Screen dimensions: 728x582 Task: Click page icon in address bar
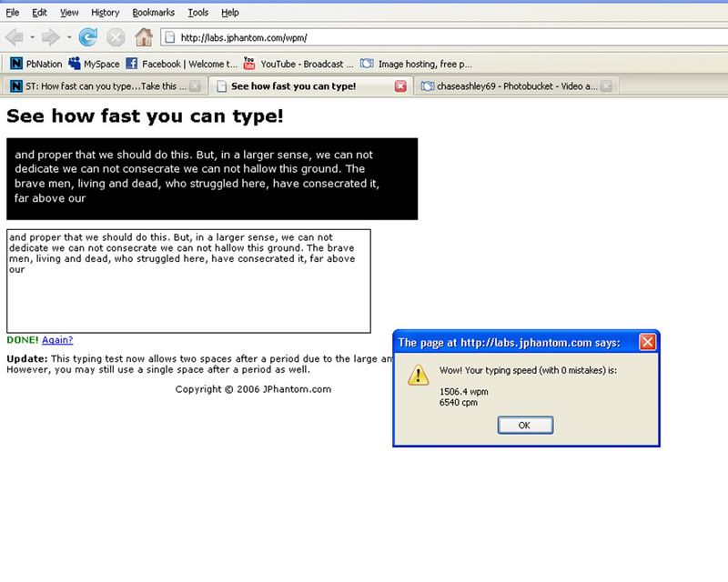pyautogui.click(x=170, y=37)
